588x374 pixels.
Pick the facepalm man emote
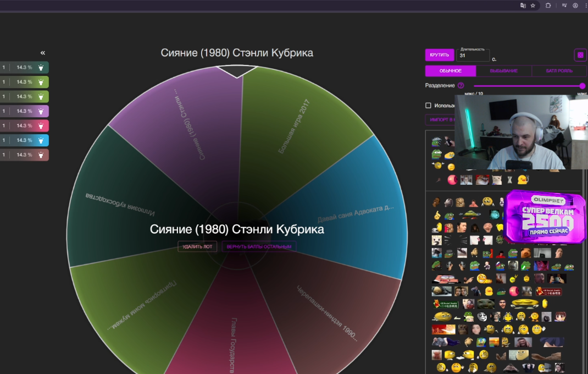point(523,342)
